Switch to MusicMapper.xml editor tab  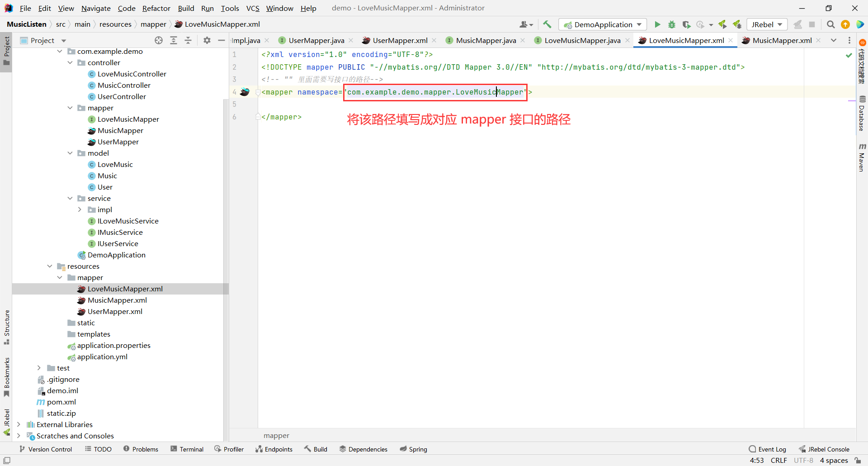click(x=782, y=40)
